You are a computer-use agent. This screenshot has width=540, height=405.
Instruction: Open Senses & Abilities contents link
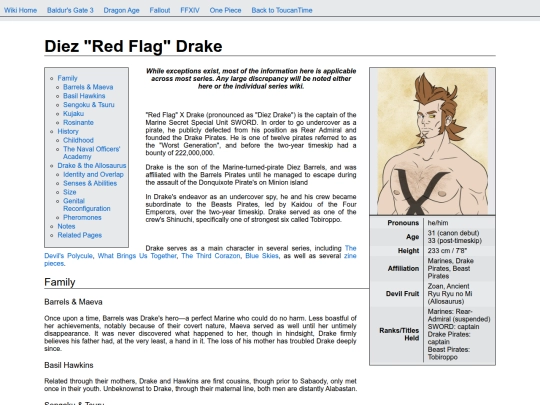90,183
